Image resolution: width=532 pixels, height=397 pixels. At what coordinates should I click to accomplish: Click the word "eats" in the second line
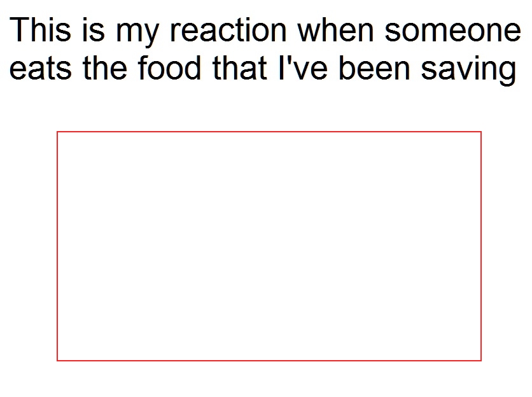(40, 69)
